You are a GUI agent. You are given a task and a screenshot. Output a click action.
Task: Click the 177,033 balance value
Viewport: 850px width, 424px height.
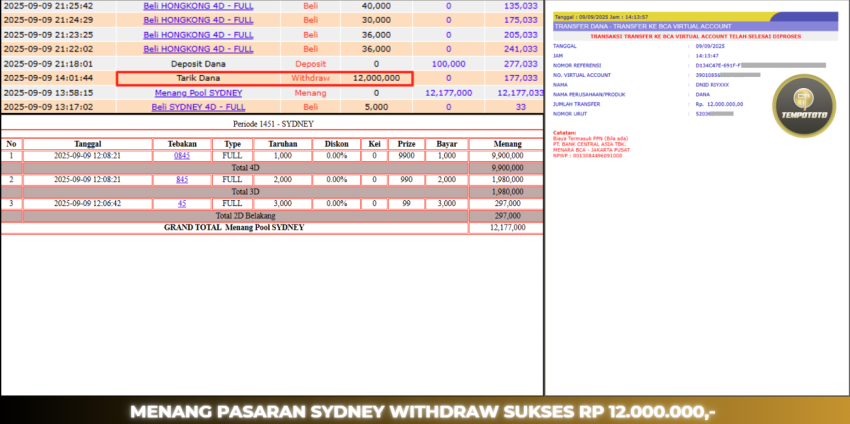pyautogui.click(x=520, y=78)
